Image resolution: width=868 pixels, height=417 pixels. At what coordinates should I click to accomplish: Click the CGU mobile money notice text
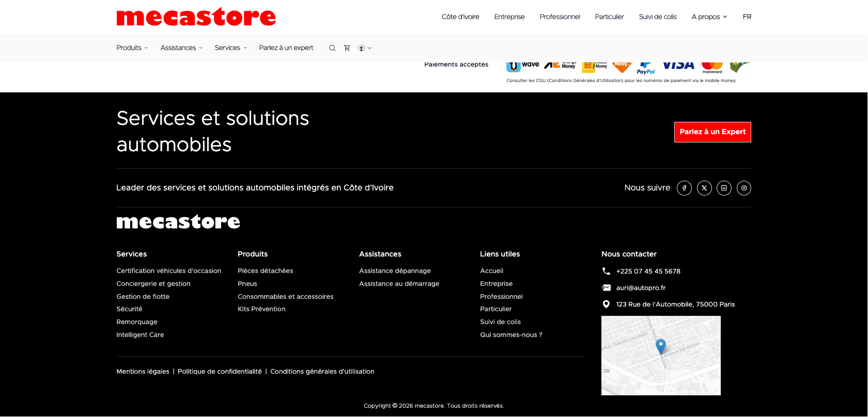point(621,81)
